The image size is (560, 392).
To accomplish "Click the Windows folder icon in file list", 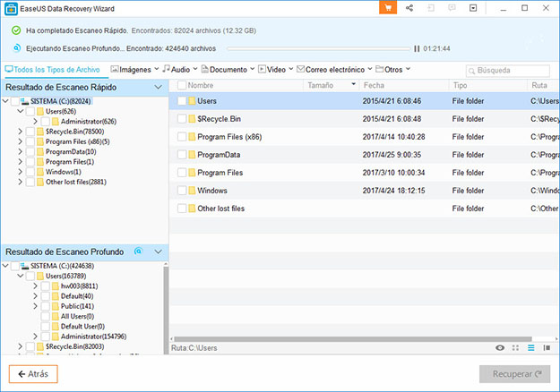I will pos(192,191).
